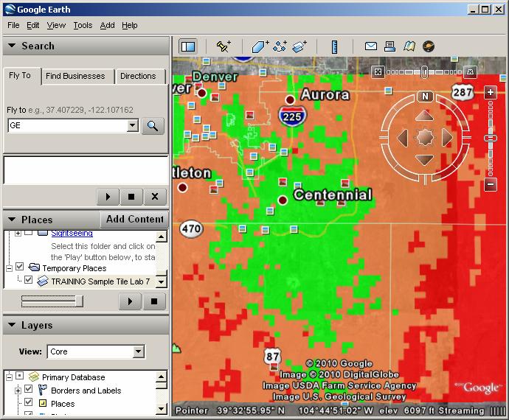Screen dimensions: 509x420
Task: Toggle the Primary Database checkbox
Action: [19, 376]
